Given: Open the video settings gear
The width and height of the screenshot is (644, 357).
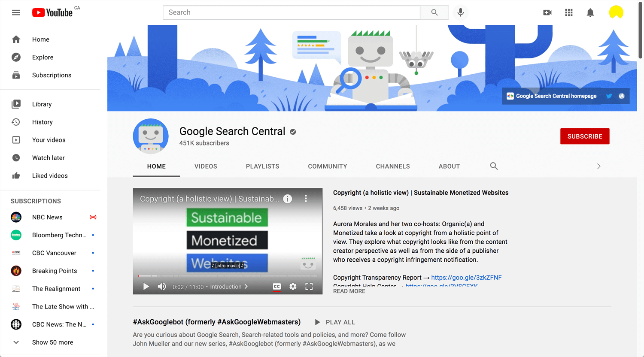Looking at the screenshot, I should (293, 287).
